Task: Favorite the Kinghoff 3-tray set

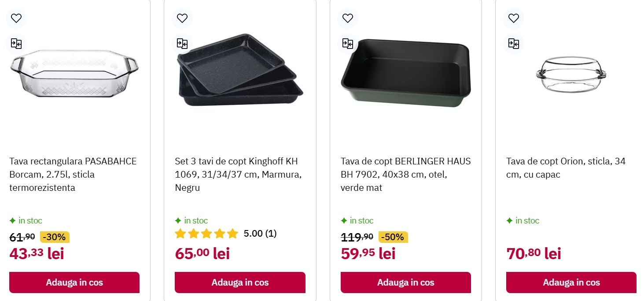Action: click(182, 18)
